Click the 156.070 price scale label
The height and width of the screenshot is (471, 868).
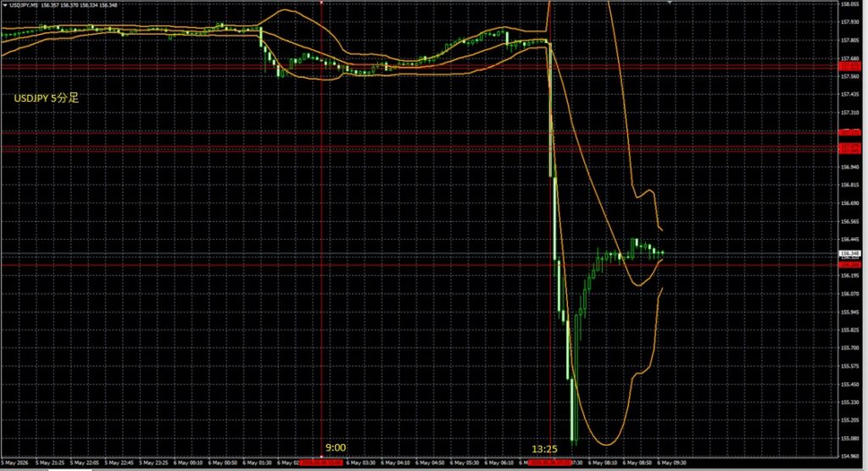pos(849,294)
